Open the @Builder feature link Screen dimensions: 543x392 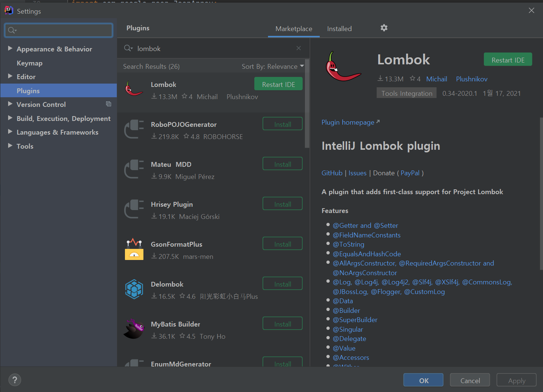(x=346, y=311)
